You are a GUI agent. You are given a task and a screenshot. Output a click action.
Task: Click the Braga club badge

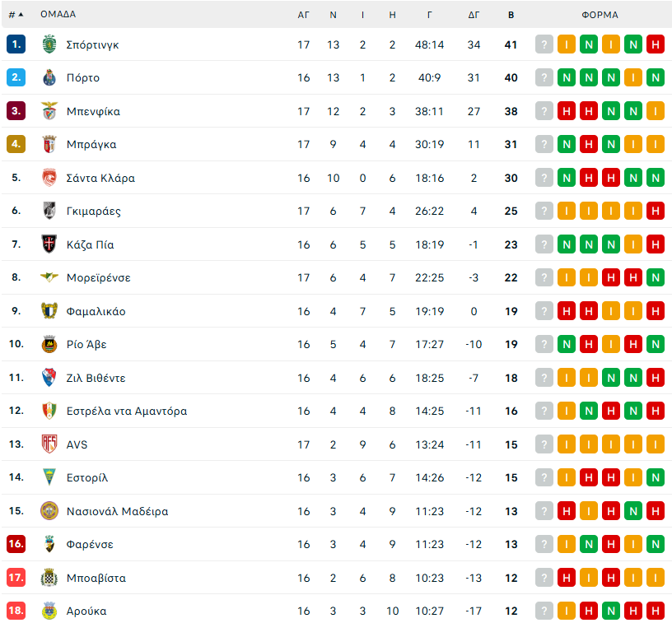49,144
